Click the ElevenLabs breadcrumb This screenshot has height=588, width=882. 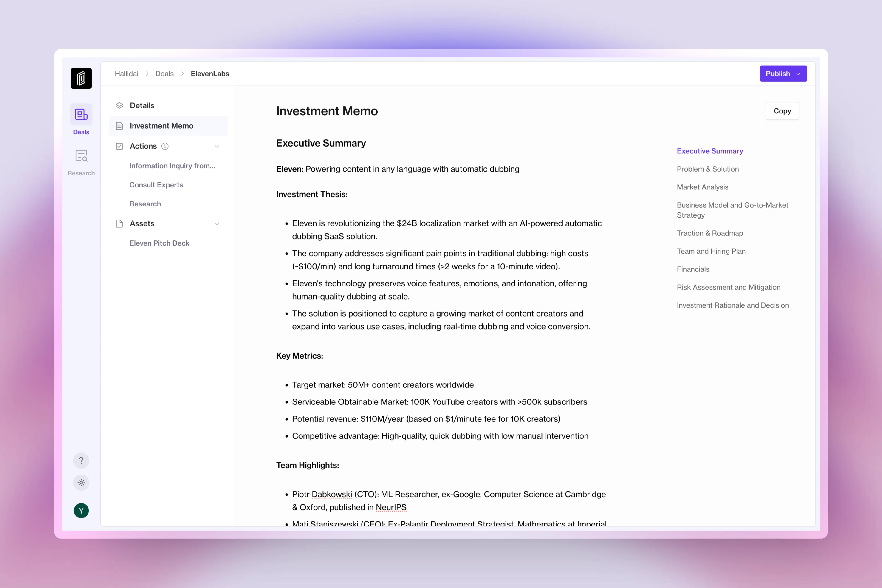(x=210, y=74)
